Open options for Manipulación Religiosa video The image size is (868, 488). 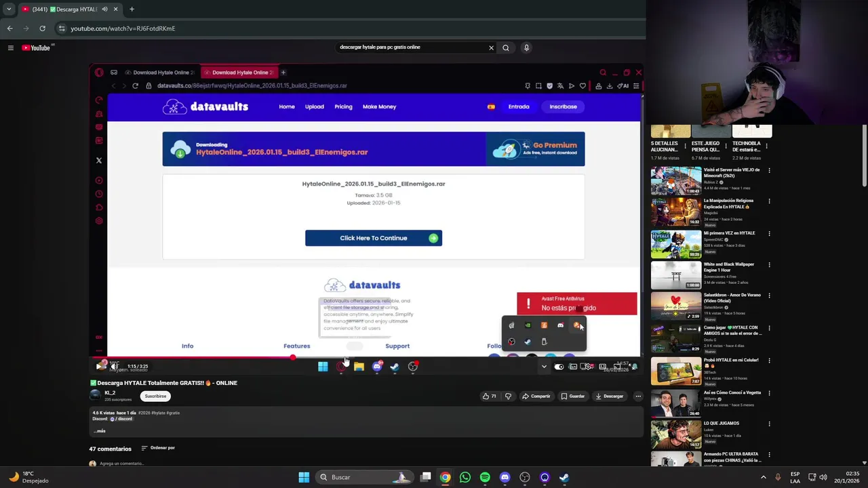(x=769, y=201)
